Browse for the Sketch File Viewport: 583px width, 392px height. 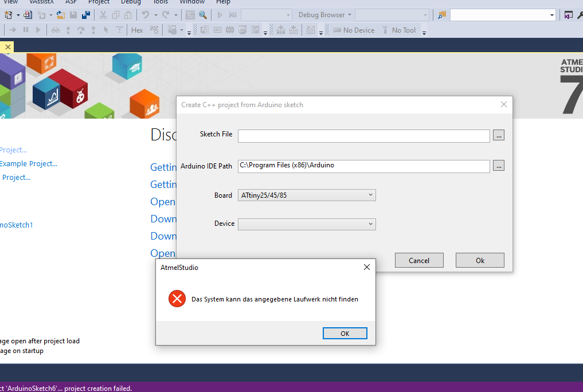tap(499, 135)
